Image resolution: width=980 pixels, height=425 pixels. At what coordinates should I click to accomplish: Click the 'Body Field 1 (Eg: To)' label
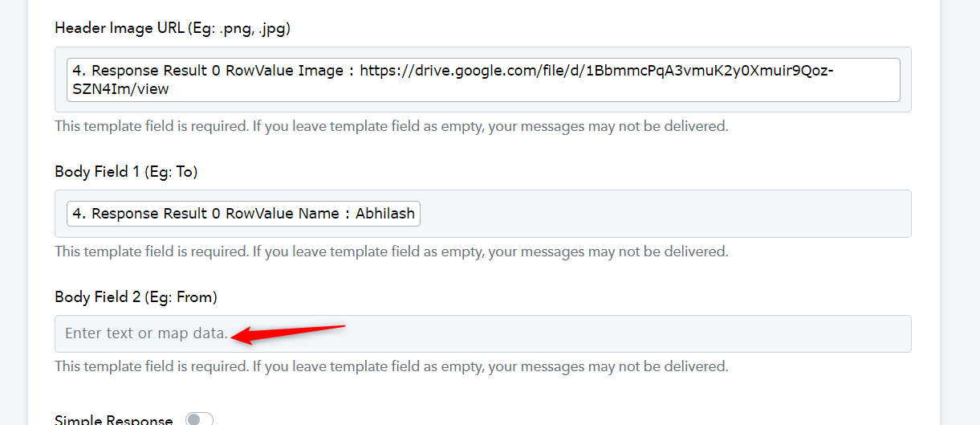click(126, 171)
